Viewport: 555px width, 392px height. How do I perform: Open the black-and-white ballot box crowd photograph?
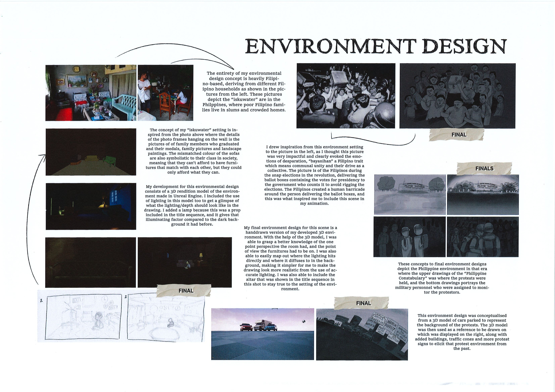coord(346,96)
